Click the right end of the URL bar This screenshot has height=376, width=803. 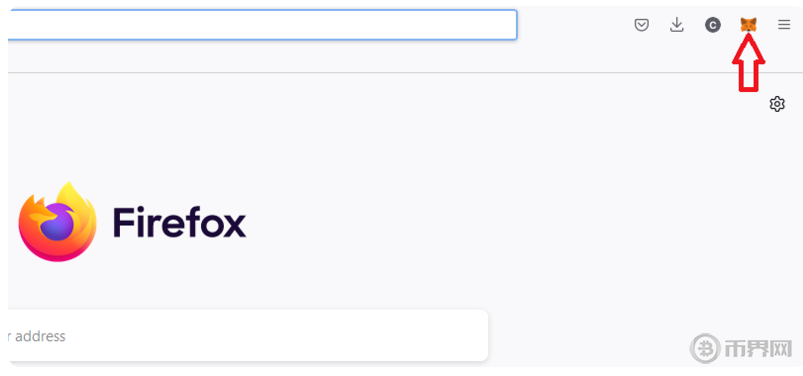pos(502,25)
